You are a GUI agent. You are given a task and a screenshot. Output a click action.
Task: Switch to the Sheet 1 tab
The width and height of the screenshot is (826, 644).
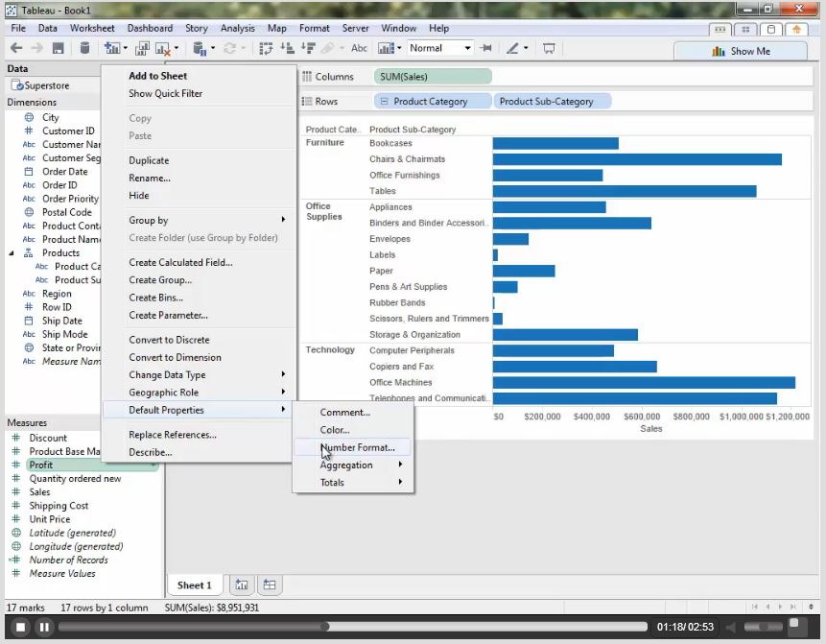(194, 584)
